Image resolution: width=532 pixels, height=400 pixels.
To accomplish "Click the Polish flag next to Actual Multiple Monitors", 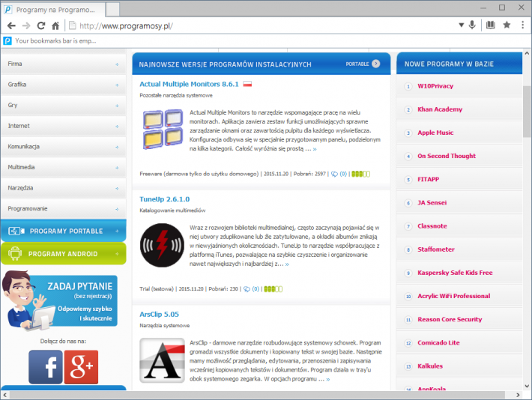I will point(247,84).
